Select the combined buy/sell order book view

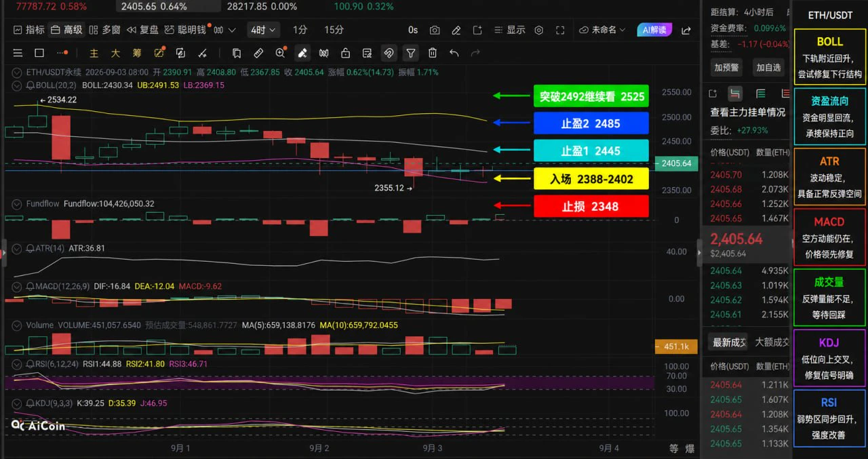point(735,94)
